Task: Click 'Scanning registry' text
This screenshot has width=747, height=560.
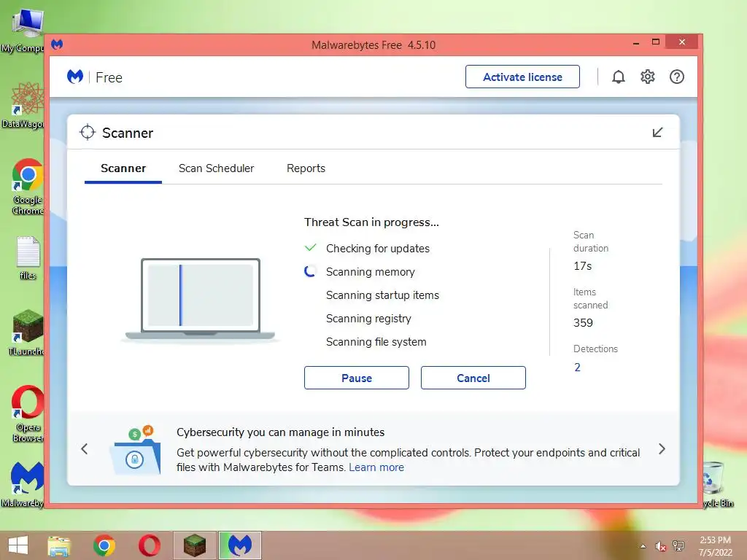Action: pos(368,319)
